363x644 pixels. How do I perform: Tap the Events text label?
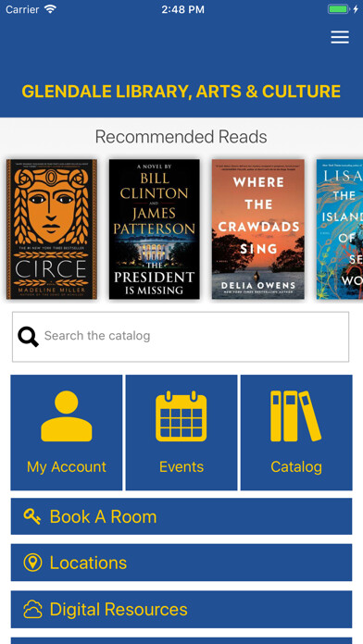click(x=181, y=467)
